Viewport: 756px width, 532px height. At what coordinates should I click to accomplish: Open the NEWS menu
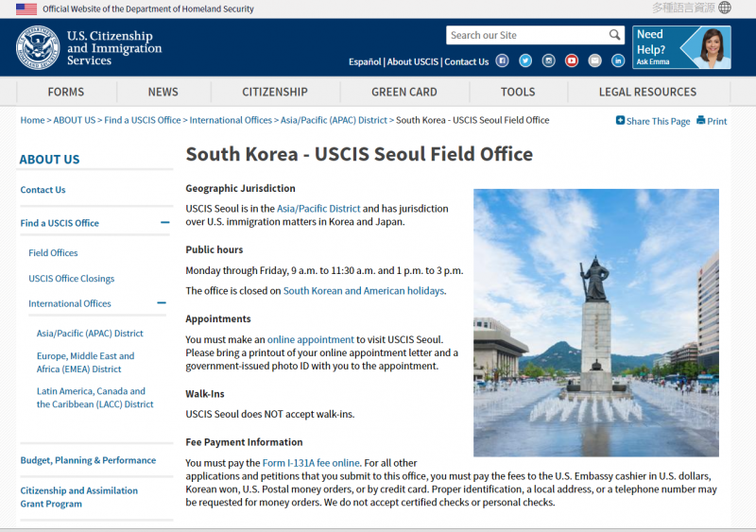click(x=163, y=92)
